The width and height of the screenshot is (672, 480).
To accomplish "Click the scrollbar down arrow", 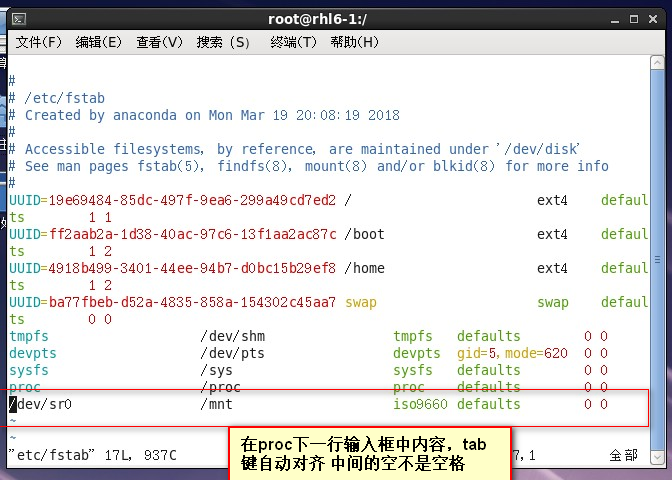I will [x=657, y=457].
